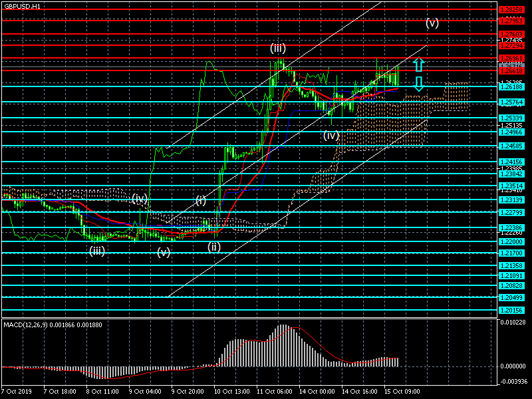This screenshot has width=532, height=399.
Task: Select the 1.23842 price level tag
Action: pos(511,174)
